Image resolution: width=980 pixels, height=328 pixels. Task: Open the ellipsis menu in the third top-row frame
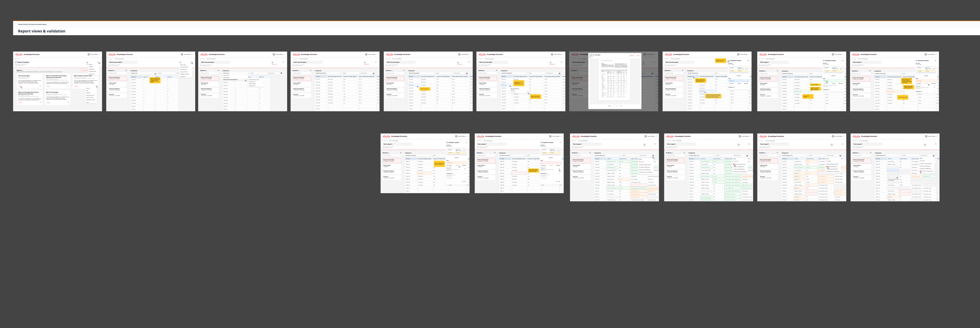pyautogui.click(x=283, y=62)
